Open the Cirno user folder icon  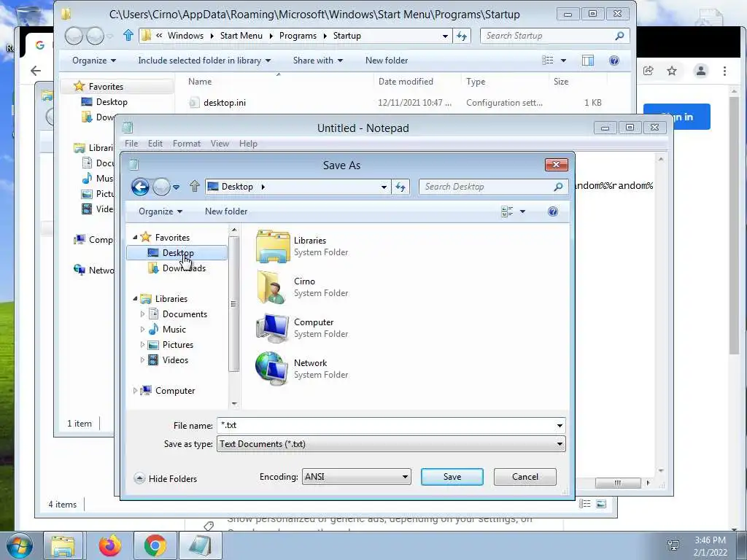tap(273, 287)
